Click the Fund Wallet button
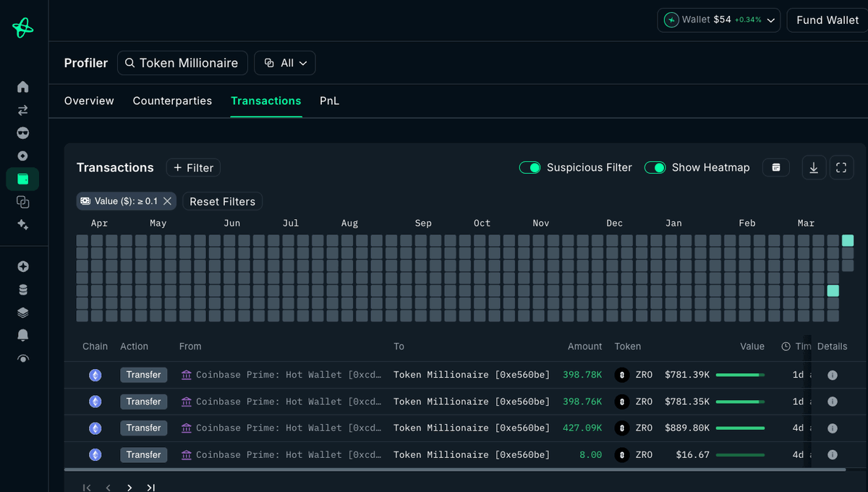868x492 pixels. [x=827, y=20]
